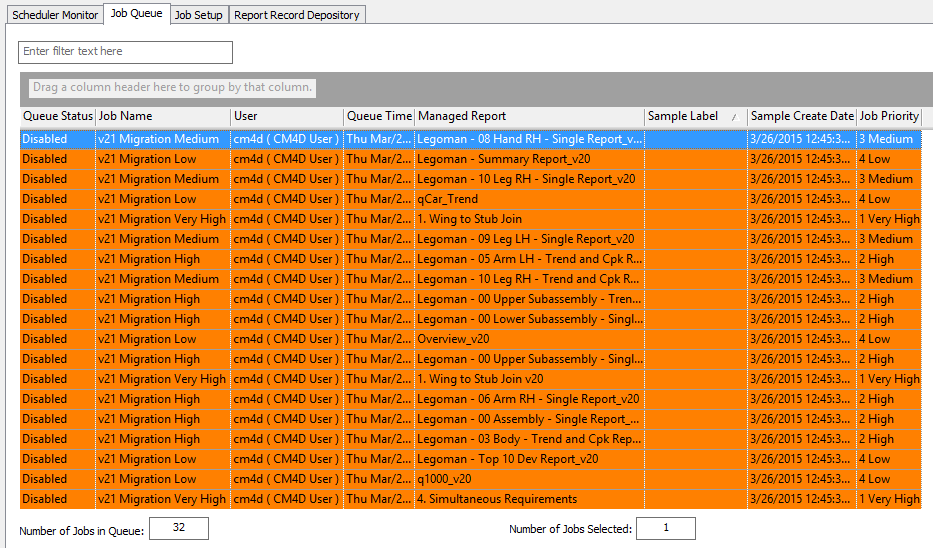Open the Job Setup tab

[198, 15]
